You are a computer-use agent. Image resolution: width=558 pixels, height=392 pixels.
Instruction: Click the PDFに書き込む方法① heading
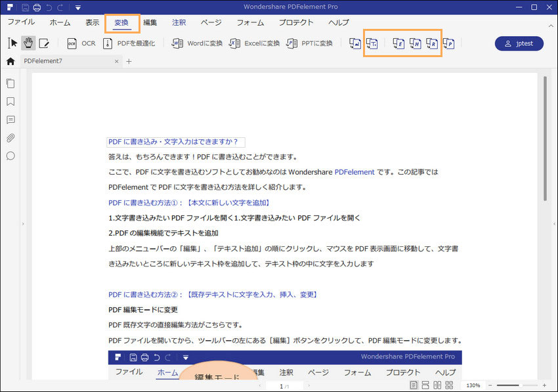click(x=190, y=203)
